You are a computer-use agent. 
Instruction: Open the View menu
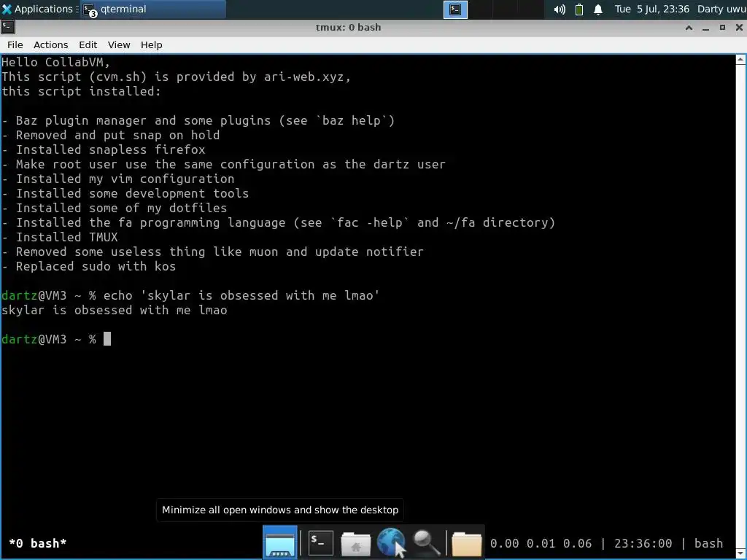pyautogui.click(x=119, y=44)
